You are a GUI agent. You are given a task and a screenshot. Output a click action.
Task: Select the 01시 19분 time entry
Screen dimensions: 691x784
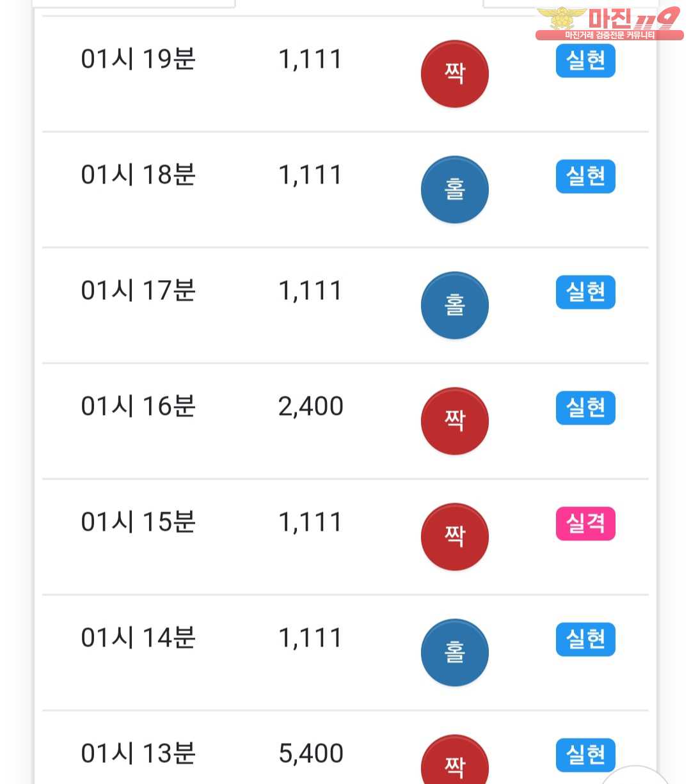(138, 59)
